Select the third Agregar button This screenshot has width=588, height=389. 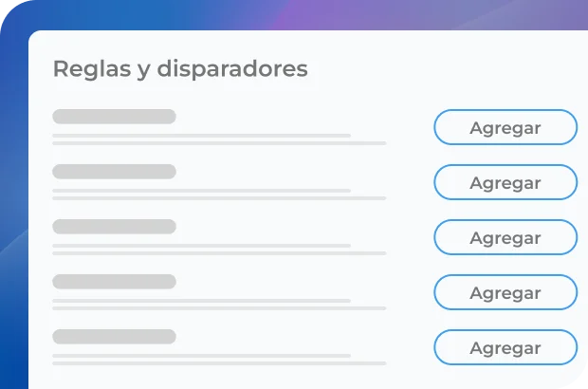click(505, 238)
